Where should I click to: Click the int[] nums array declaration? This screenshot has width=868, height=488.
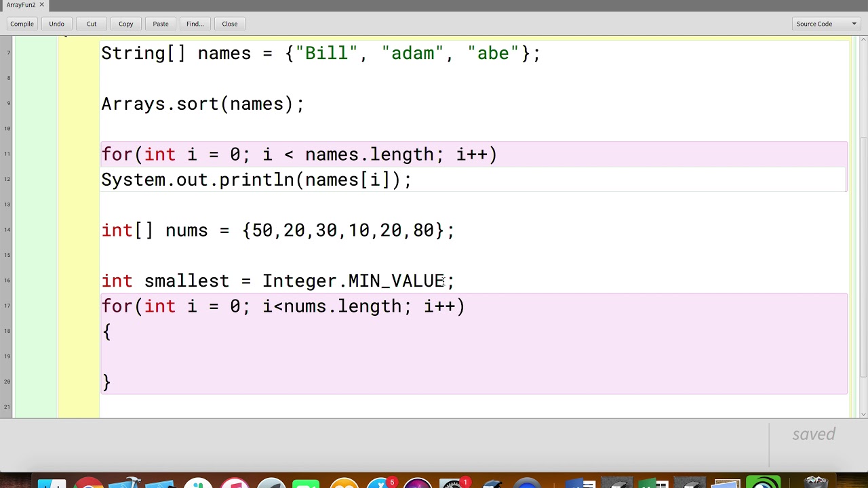278,230
